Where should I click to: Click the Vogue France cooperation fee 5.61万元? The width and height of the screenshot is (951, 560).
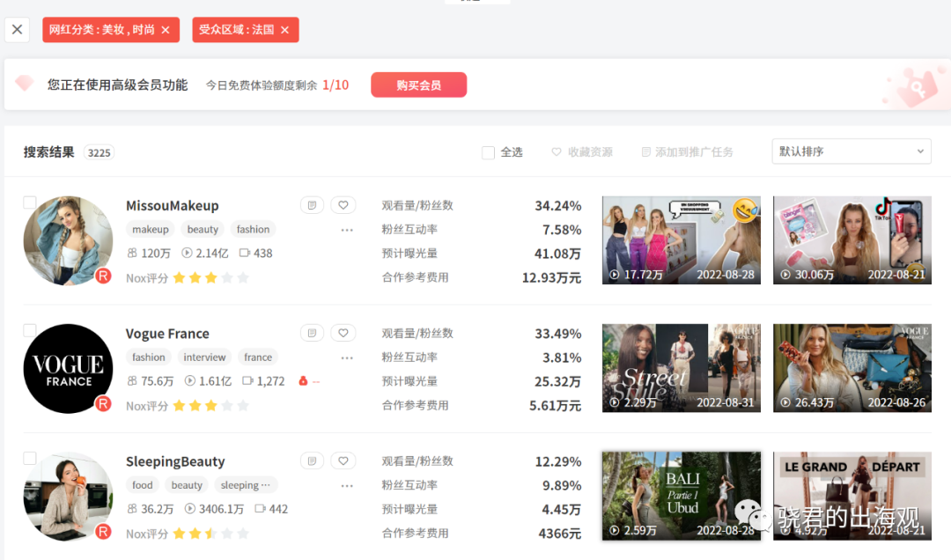tap(555, 406)
